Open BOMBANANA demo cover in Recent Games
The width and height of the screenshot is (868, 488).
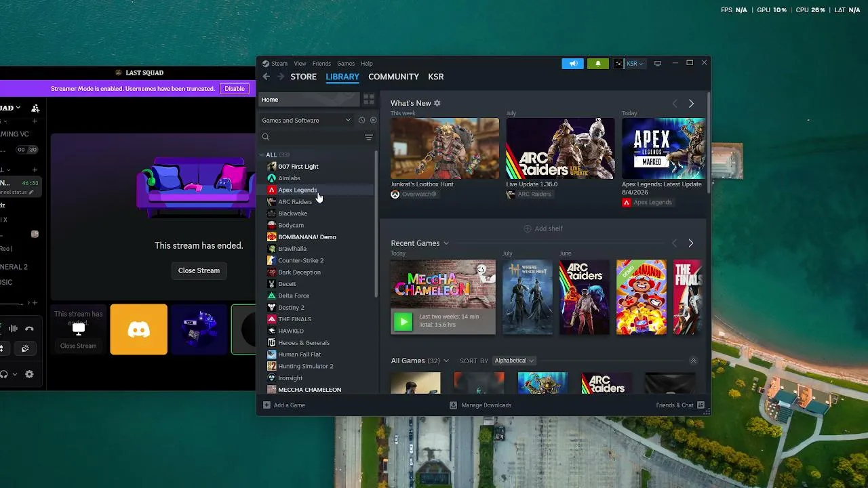(x=642, y=297)
